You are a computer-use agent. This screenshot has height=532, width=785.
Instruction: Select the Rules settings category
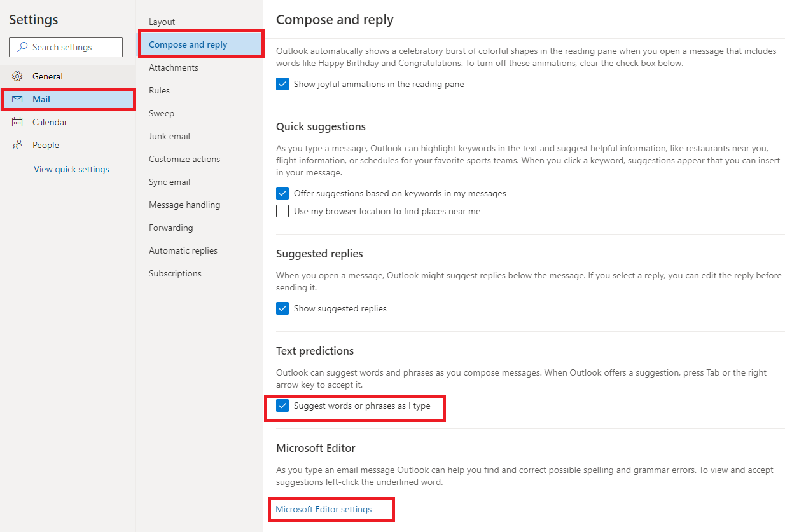tap(159, 90)
